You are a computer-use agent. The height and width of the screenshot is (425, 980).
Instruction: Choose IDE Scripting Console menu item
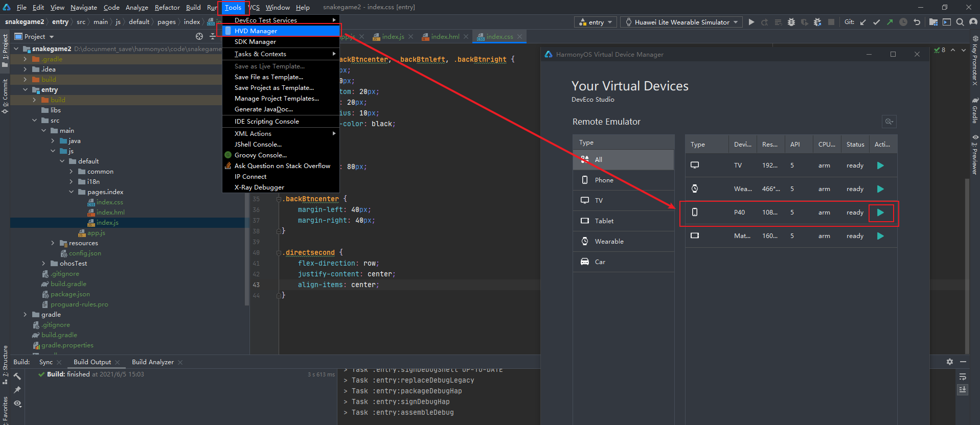[x=281, y=122]
